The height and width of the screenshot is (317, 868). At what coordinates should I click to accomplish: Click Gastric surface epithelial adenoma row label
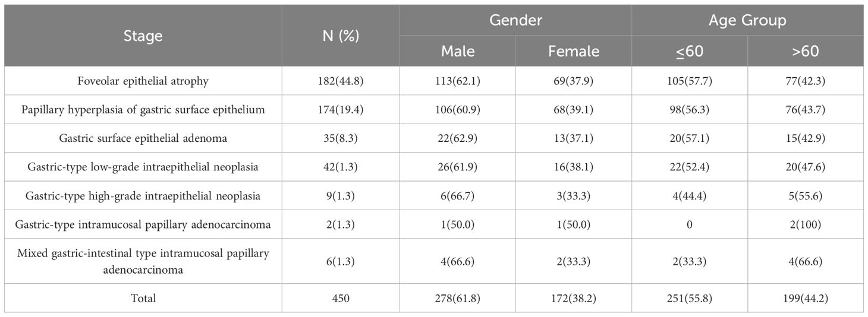(143, 138)
